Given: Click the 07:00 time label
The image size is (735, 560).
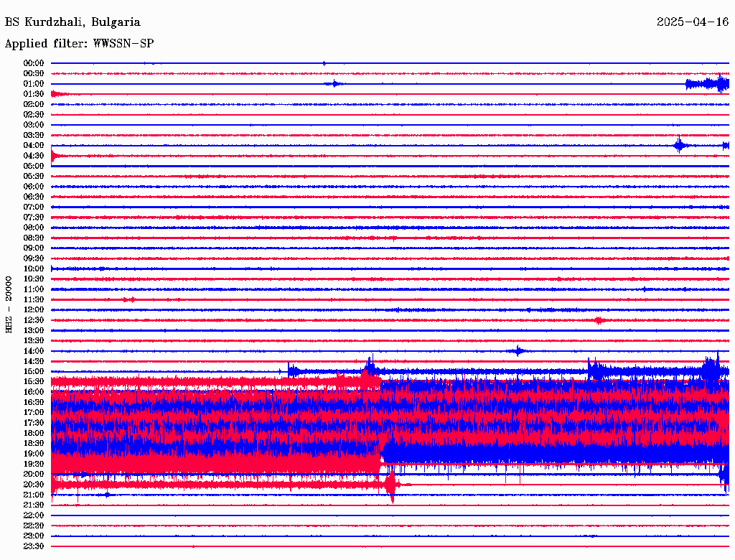Looking at the screenshot, I should click(x=34, y=207).
